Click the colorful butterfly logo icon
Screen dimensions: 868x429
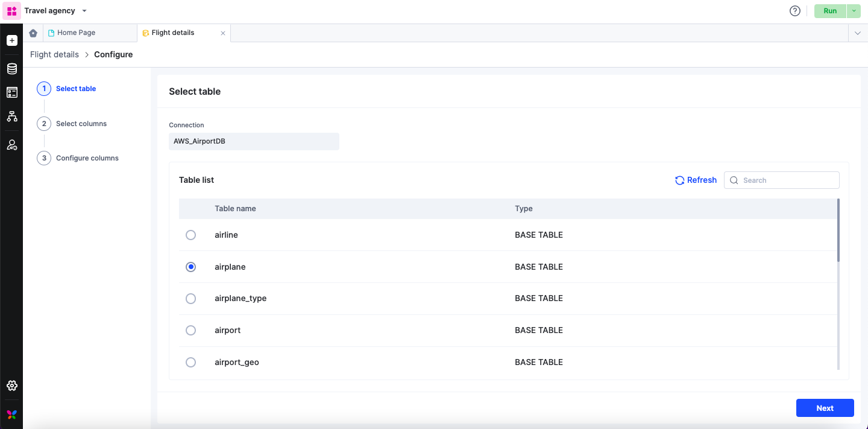pos(11,415)
